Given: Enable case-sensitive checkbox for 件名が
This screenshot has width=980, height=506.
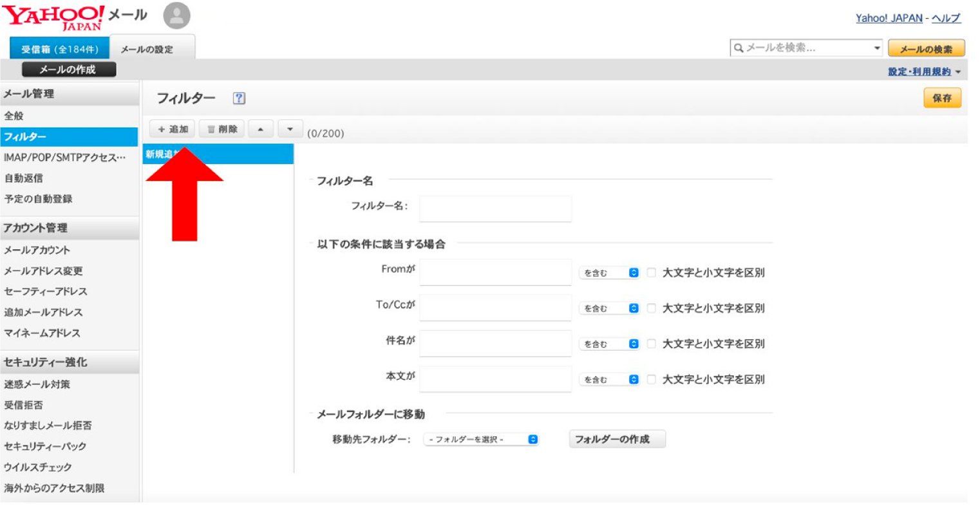Looking at the screenshot, I should click(x=651, y=344).
